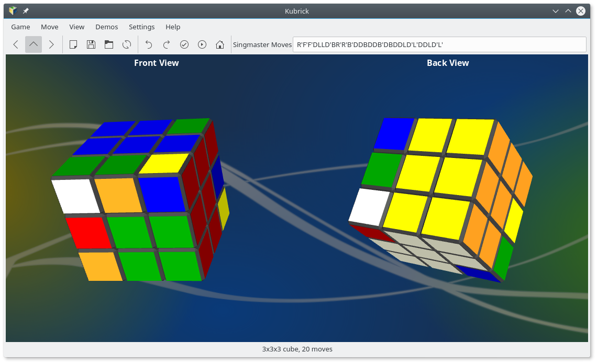This screenshot has width=597, height=364.
Task: Open the Game menu
Action: (21, 27)
